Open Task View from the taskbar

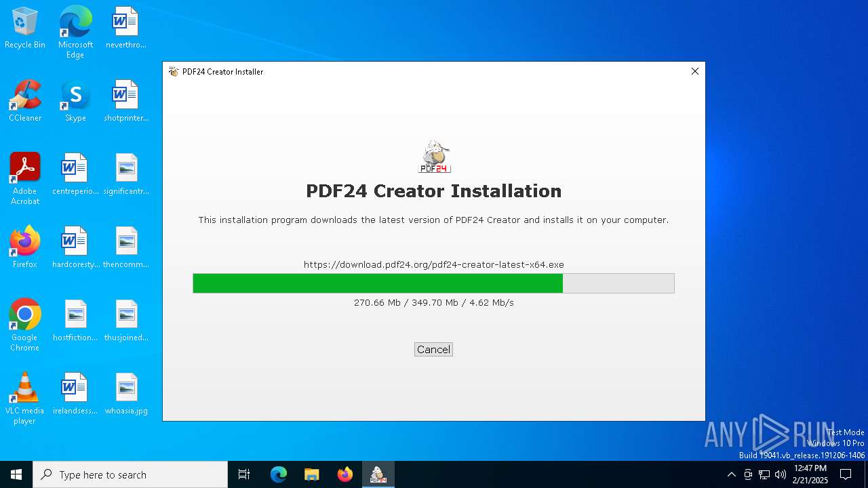(244, 474)
